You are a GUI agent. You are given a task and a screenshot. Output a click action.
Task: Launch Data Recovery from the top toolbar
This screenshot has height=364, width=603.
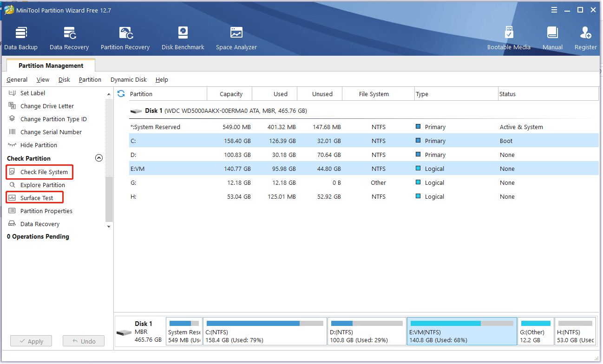69,39
